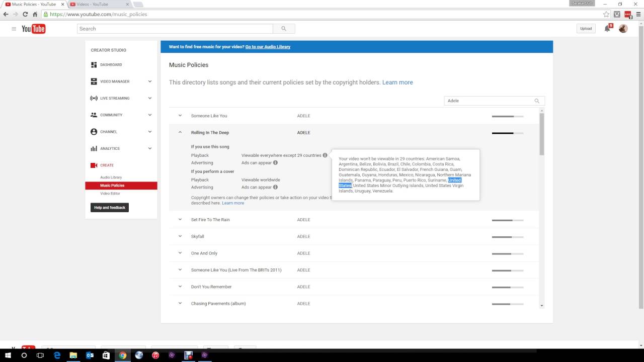
Task: Click the gray extension icon in toolbar
Action: coord(617,14)
